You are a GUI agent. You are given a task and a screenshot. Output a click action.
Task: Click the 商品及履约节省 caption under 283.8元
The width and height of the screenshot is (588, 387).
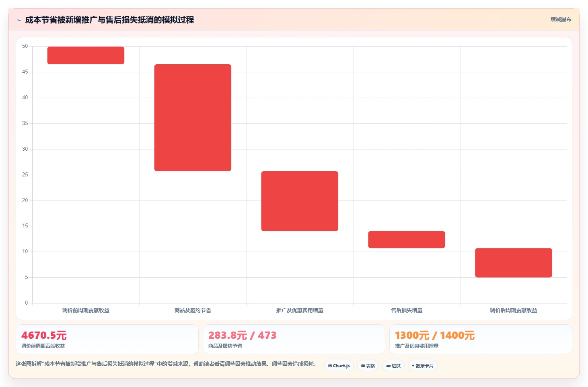225,346
